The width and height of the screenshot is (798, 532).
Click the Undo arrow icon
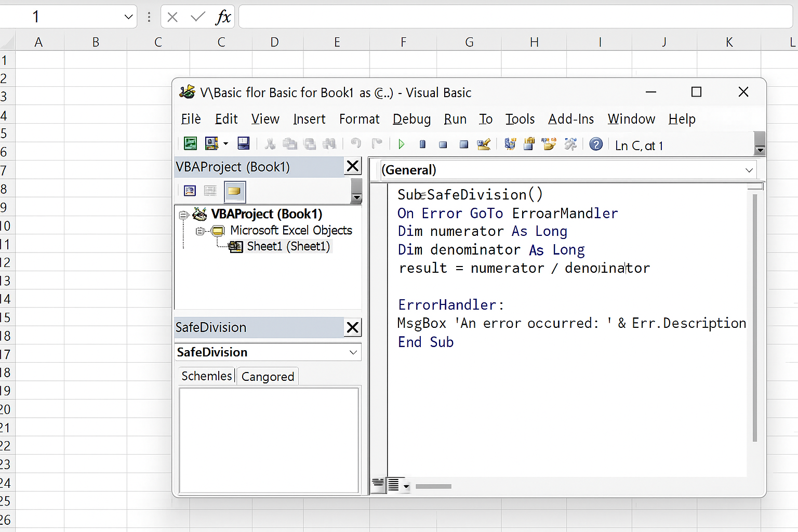coord(356,143)
